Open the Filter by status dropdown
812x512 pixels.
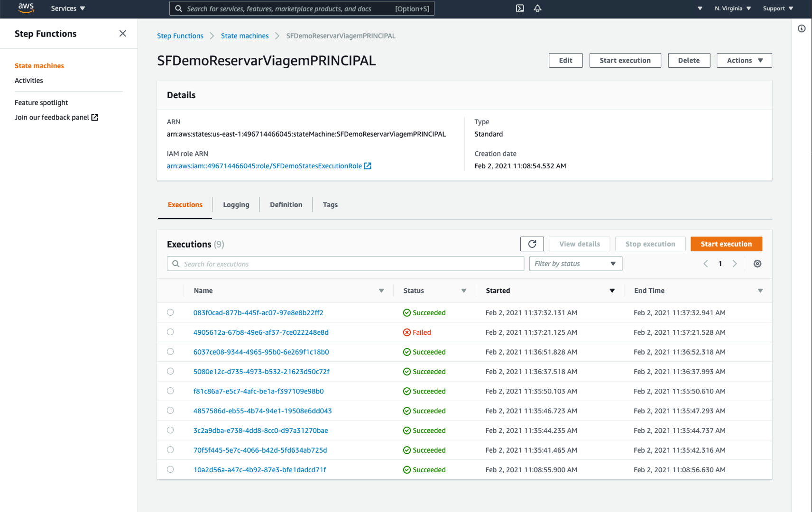[x=575, y=264]
